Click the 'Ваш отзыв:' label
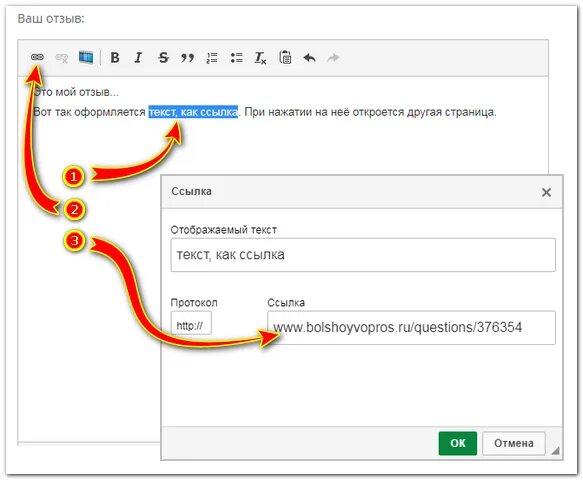Image resolution: width=583 pixels, height=480 pixels. [x=51, y=18]
